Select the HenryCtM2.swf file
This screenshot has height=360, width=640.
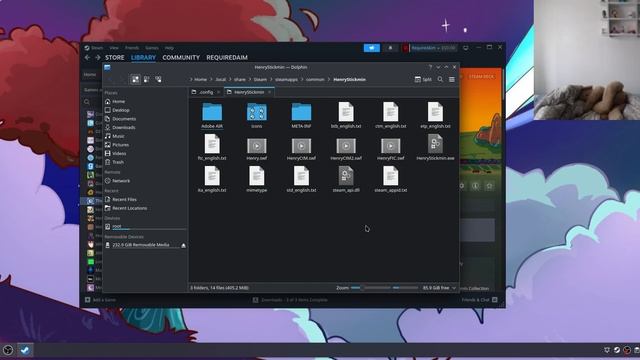[346, 149]
